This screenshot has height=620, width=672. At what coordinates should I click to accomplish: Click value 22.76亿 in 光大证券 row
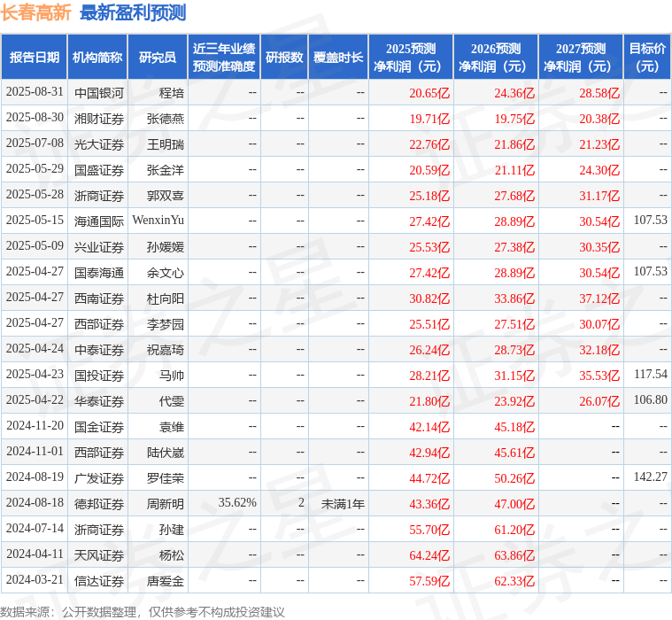click(429, 144)
